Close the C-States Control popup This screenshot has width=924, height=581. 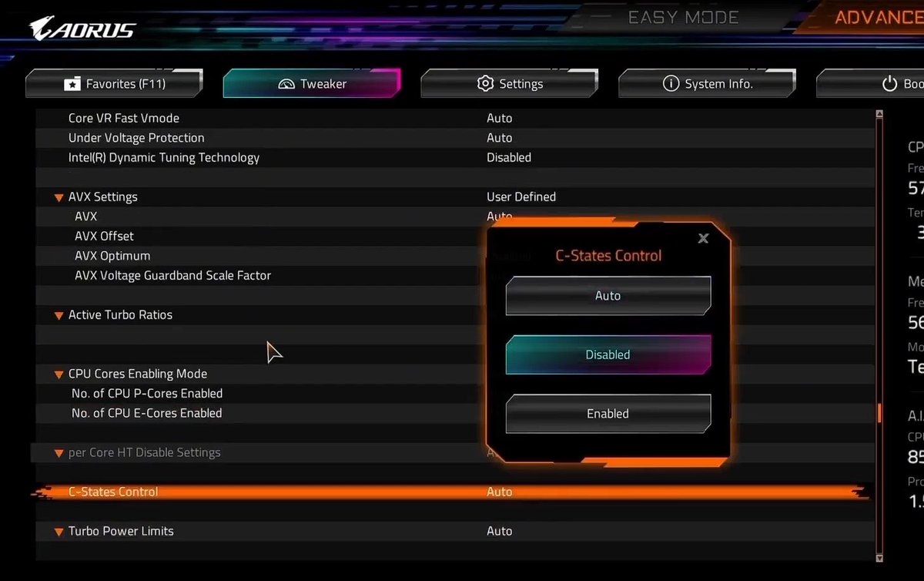[x=703, y=239]
